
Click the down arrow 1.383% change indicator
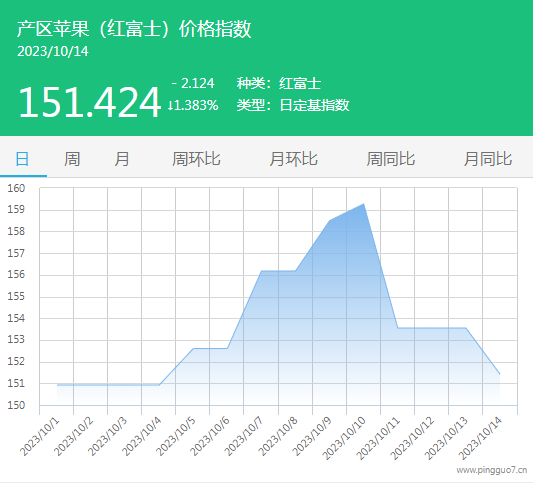point(193,105)
